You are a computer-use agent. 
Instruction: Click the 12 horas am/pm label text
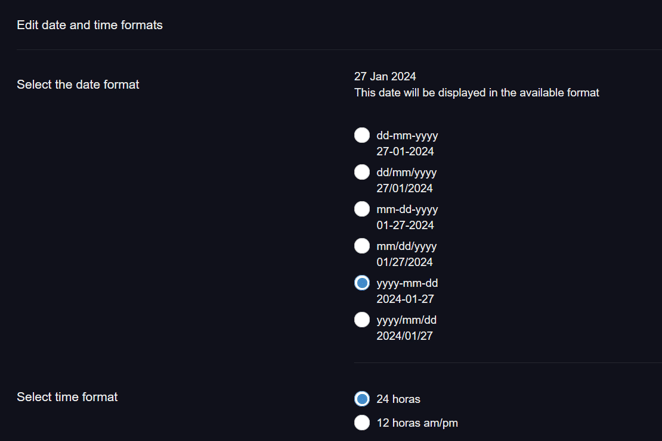(x=417, y=423)
